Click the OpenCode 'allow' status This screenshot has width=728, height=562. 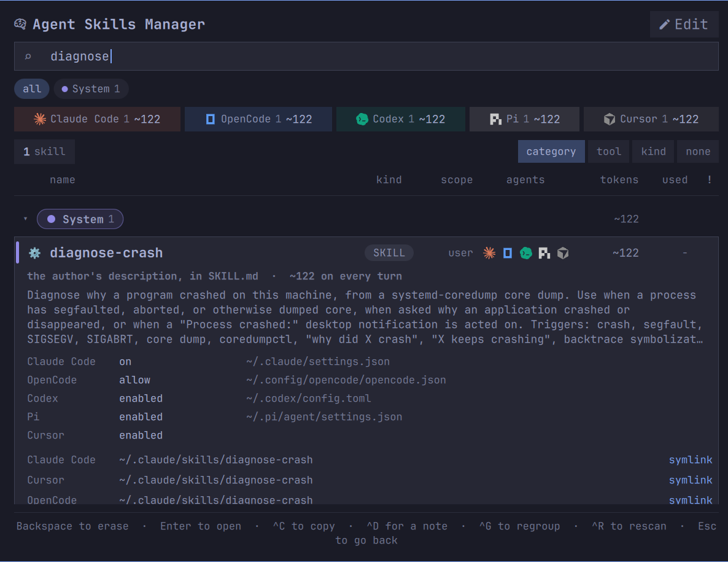coord(134,380)
